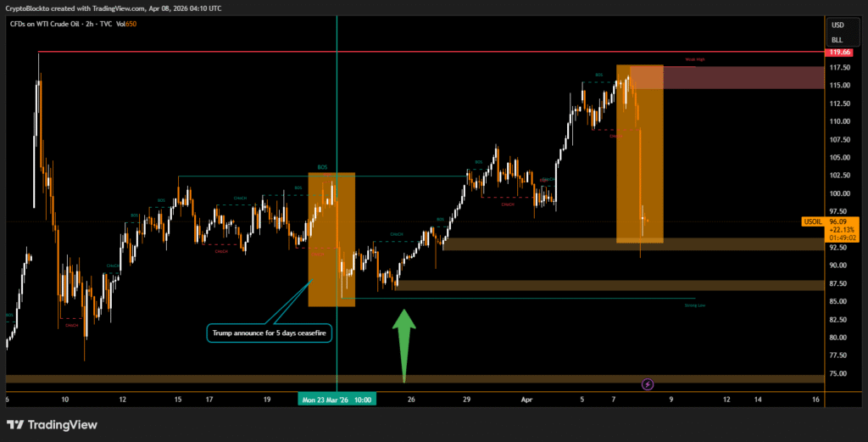
Task: Click the Mon 23 Mar '26 date label
Action: pyautogui.click(x=337, y=399)
